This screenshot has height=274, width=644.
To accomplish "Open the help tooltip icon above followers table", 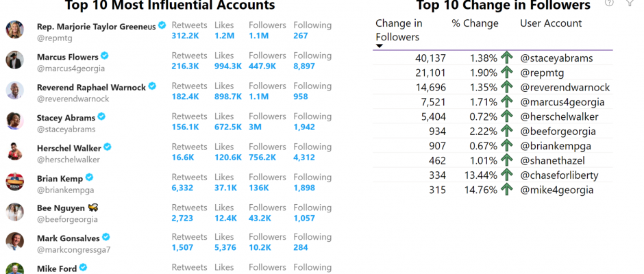I will (x=609, y=3).
